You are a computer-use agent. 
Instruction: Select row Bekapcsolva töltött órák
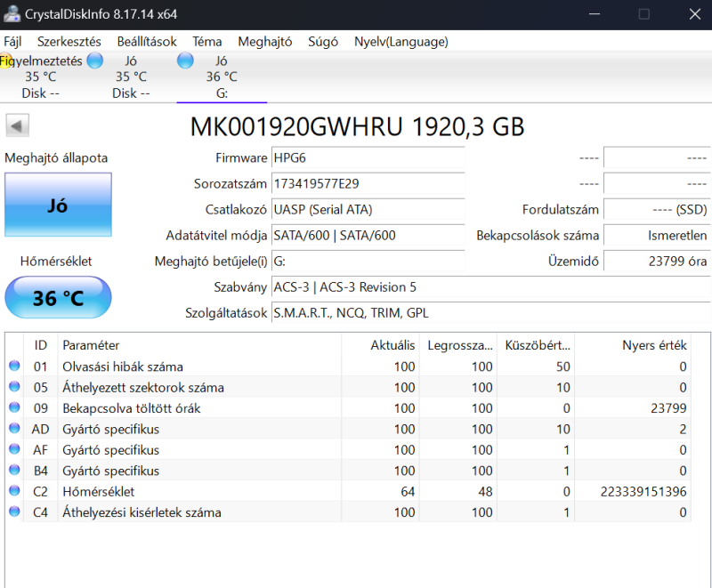[x=349, y=408]
